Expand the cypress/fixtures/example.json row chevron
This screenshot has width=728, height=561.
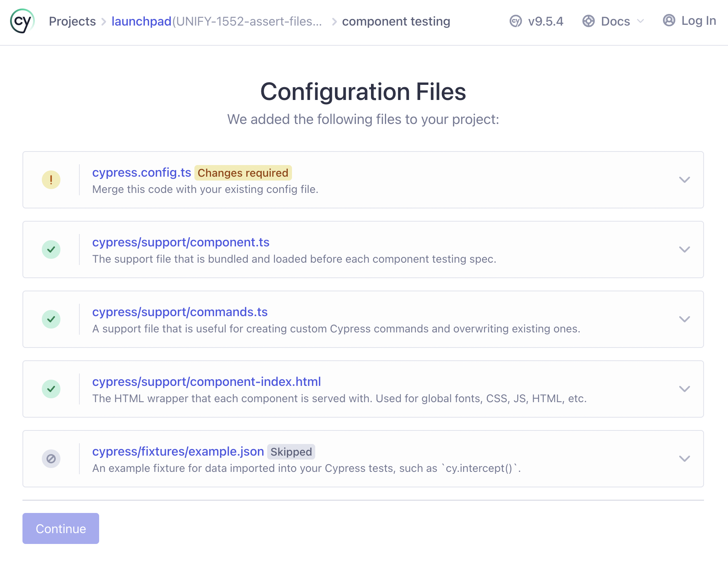tap(685, 459)
